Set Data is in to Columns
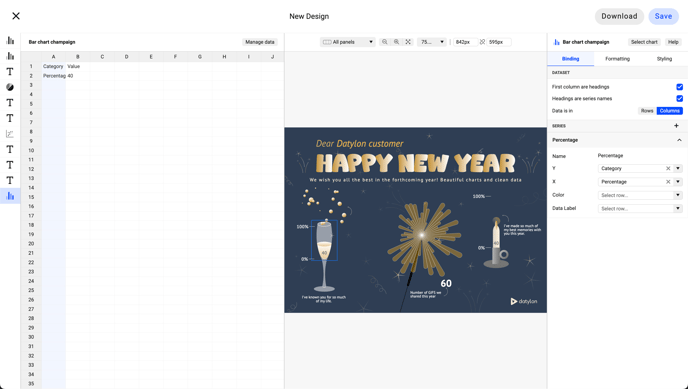Image resolution: width=688 pixels, height=389 pixels. pos(670,111)
